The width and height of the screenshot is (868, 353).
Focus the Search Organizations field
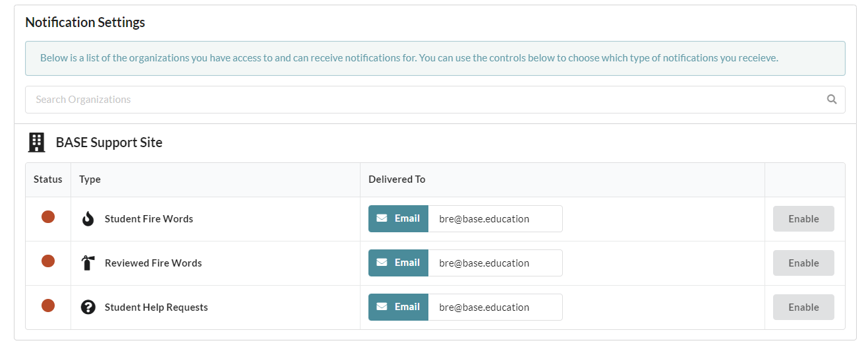coord(435,100)
